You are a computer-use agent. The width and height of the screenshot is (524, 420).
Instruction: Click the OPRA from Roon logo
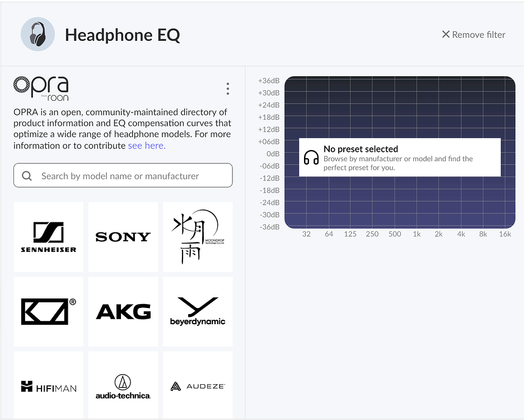click(41, 88)
